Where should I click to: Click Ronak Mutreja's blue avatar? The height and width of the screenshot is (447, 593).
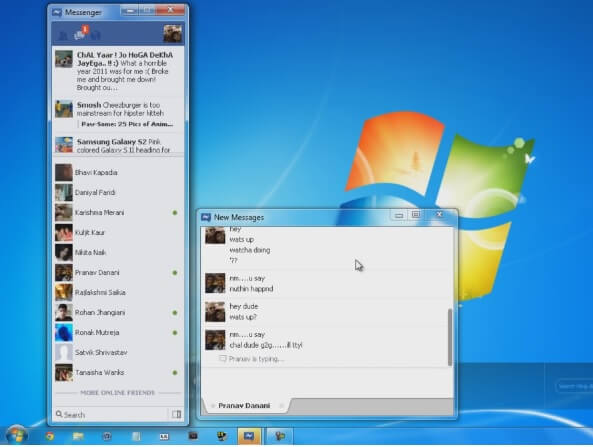click(64, 333)
